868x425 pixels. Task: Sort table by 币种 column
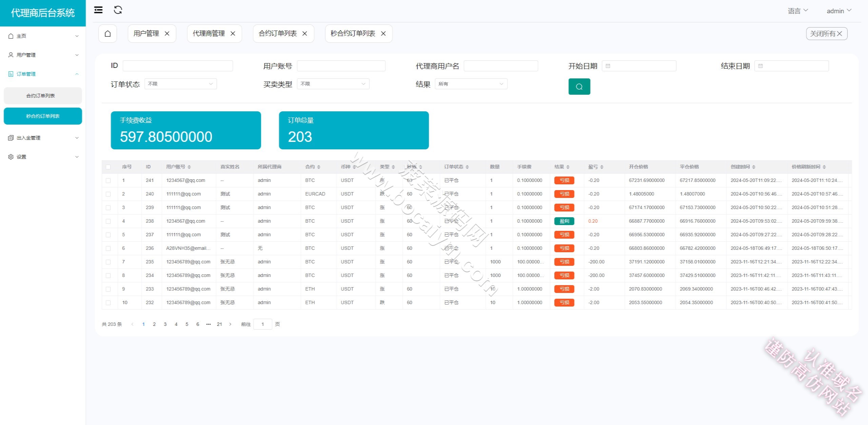tap(354, 167)
